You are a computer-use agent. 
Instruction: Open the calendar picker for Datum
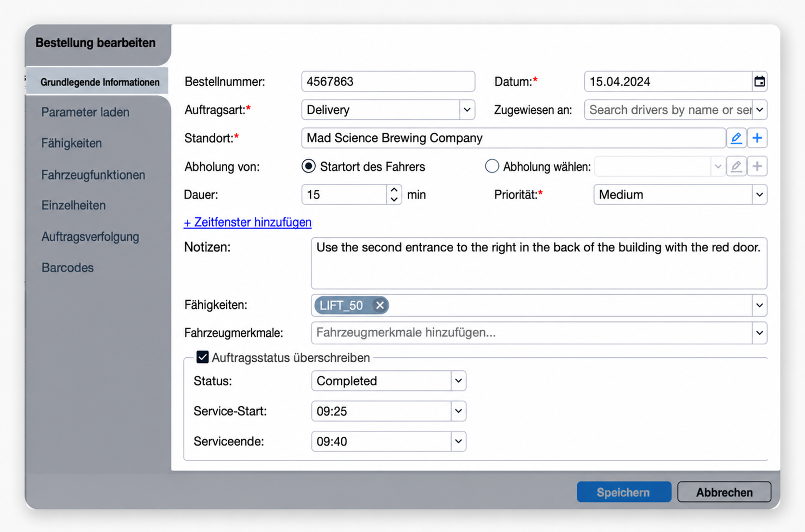759,81
